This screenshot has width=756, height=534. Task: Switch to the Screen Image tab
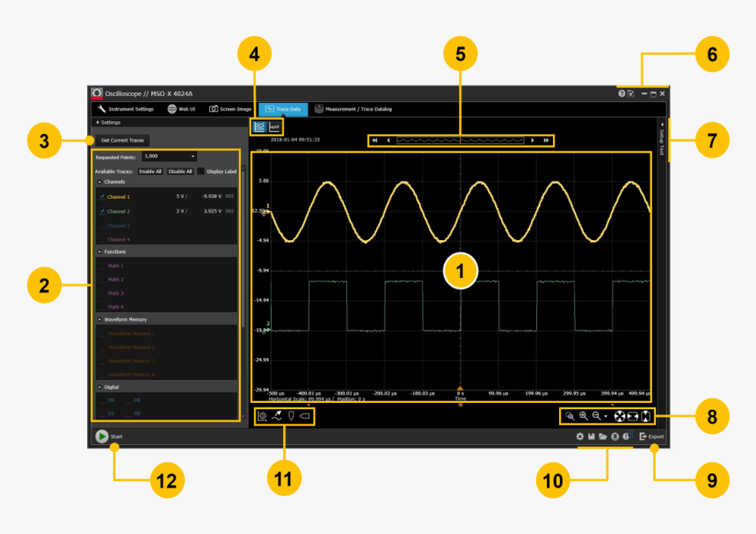pos(230,109)
